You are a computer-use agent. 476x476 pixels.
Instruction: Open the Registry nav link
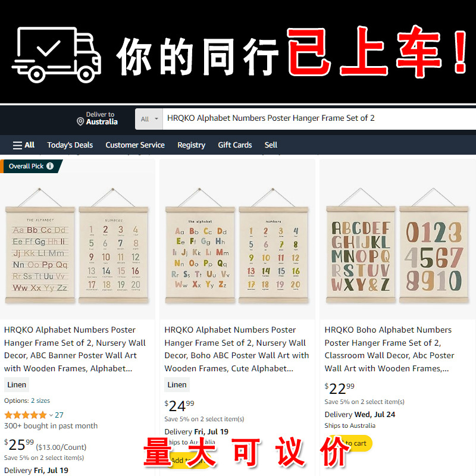(x=191, y=145)
